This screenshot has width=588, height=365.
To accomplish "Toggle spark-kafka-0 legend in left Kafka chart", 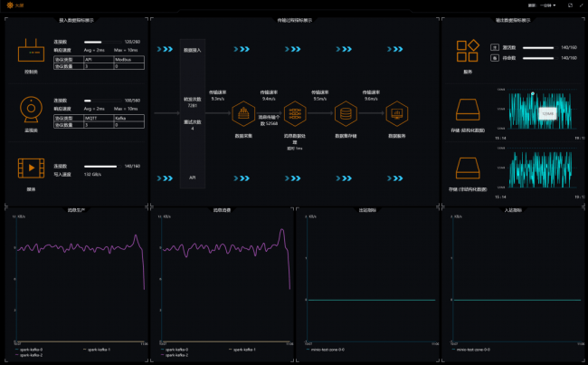I will [x=29, y=350].
